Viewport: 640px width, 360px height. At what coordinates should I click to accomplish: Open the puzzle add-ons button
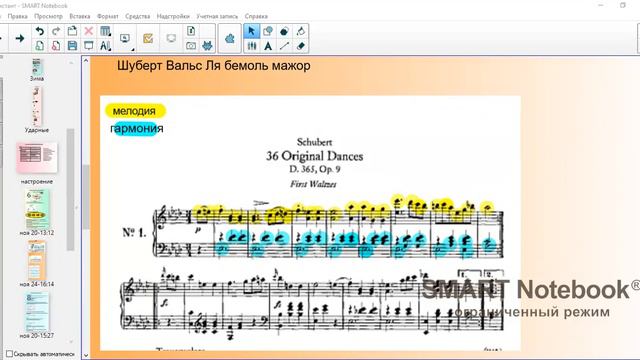(230, 39)
